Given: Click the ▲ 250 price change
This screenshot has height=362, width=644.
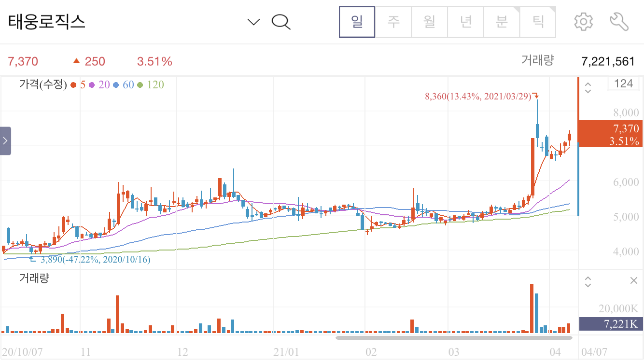Looking at the screenshot, I should (89, 61).
